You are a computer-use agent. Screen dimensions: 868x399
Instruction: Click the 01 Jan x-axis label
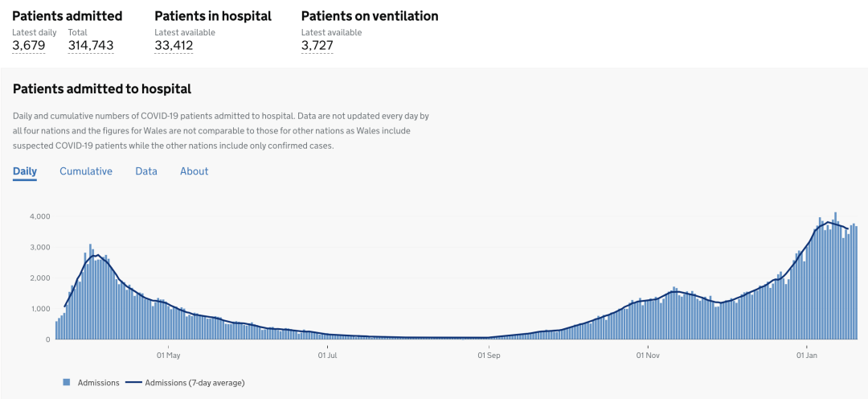(x=807, y=355)
